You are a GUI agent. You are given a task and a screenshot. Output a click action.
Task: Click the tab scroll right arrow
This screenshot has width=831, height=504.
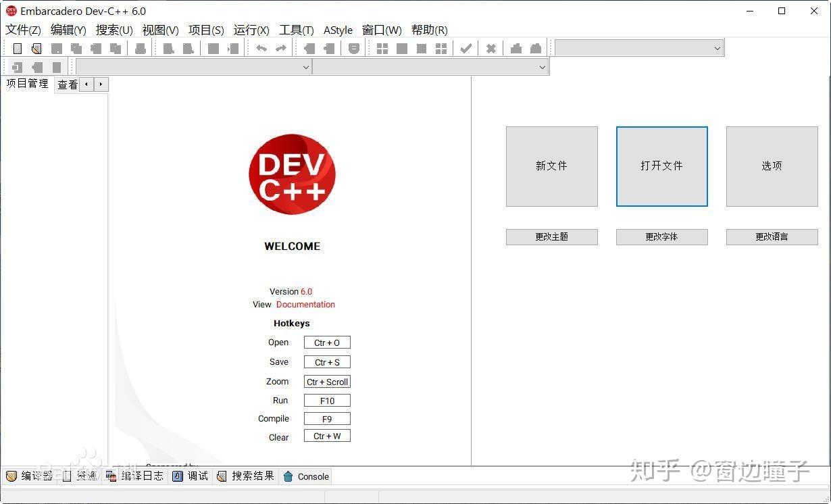coord(101,84)
